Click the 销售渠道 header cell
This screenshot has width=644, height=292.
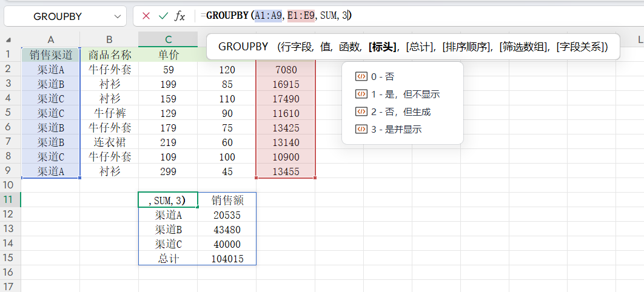[x=51, y=55]
